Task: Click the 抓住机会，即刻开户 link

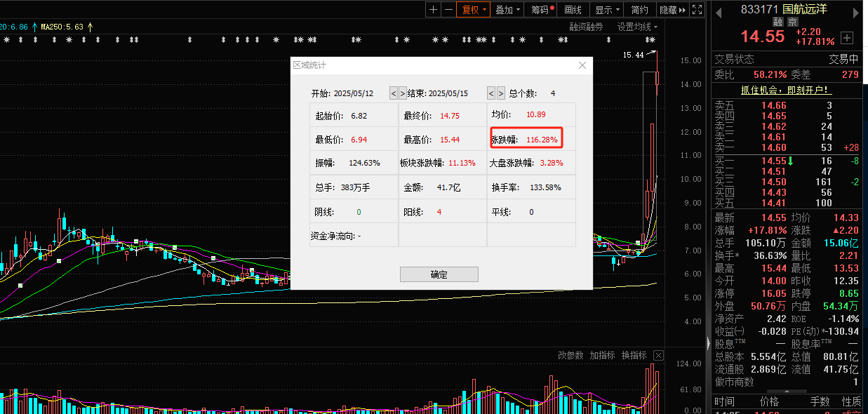Action: [786, 90]
